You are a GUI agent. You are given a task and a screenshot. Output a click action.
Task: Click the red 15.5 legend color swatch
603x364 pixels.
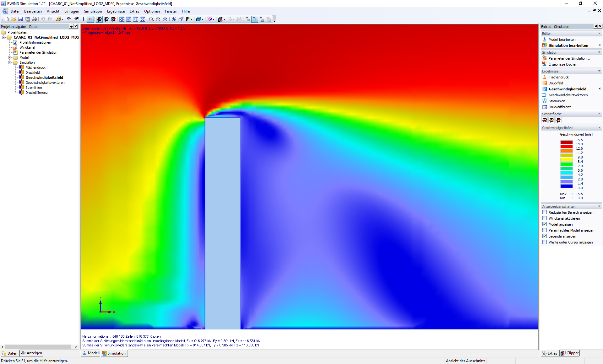[x=566, y=142]
